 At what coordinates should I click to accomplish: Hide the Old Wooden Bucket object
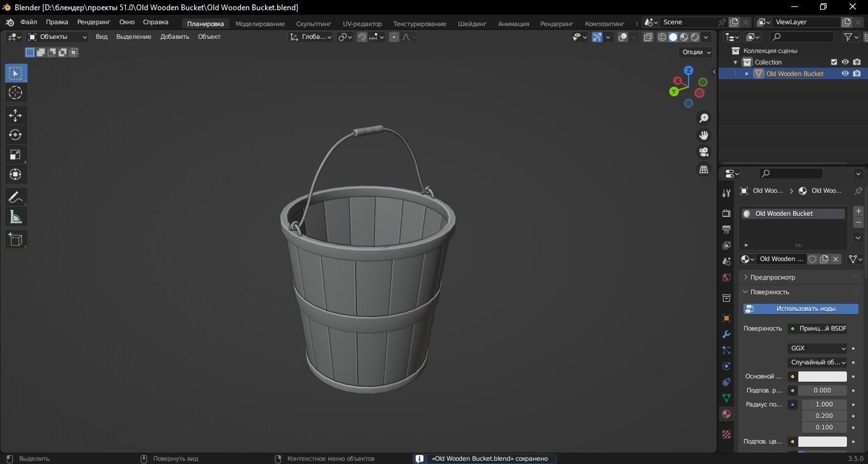tap(845, 73)
